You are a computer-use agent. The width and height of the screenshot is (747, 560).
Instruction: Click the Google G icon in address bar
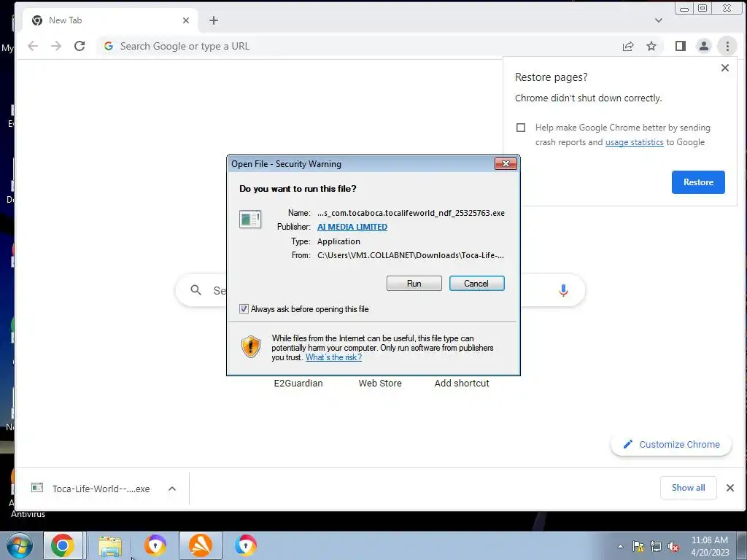click(109, 46)
